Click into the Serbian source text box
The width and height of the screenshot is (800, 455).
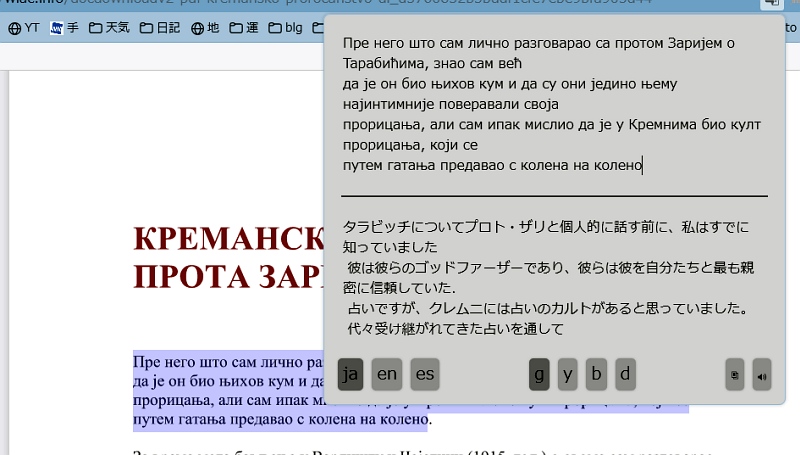[x=554, y=105]
